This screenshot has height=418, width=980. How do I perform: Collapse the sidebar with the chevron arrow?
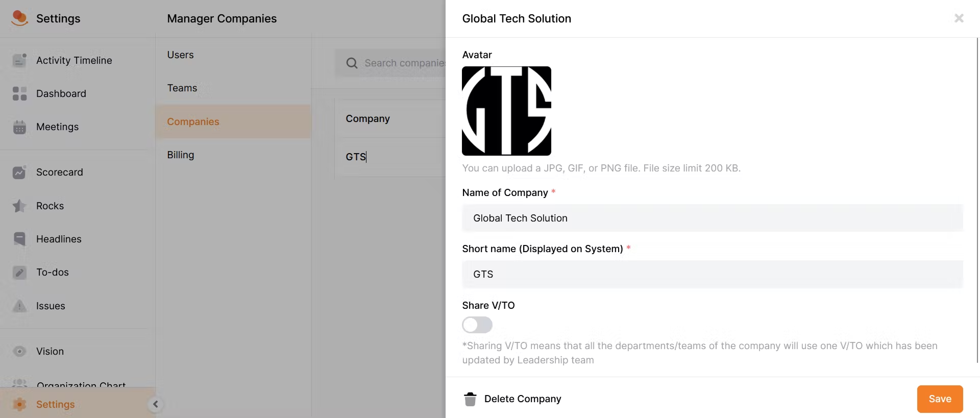[155, 404]
